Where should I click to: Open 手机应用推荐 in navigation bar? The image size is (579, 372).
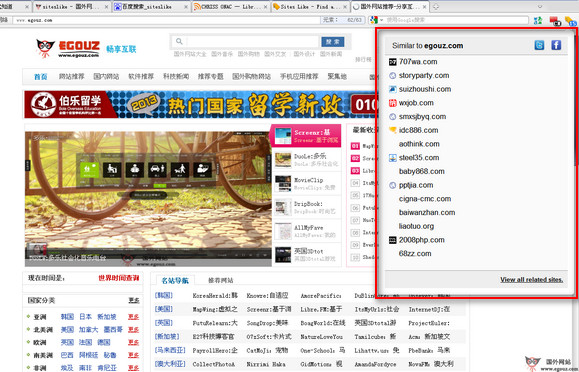click(x=299, y=76)
